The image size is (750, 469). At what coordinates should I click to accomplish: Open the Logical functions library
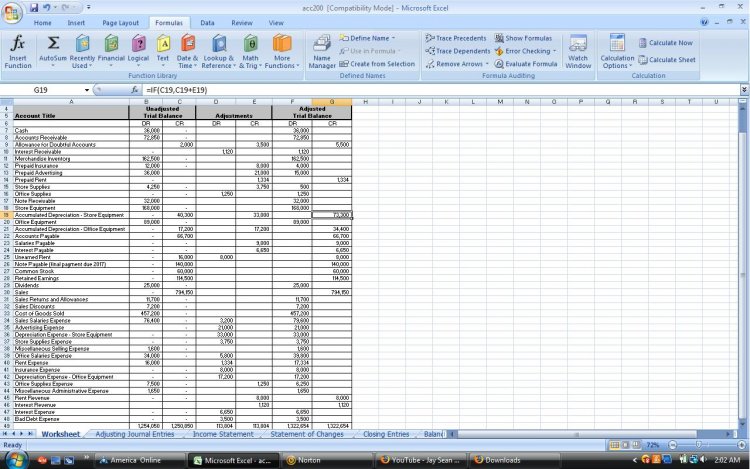138,50
